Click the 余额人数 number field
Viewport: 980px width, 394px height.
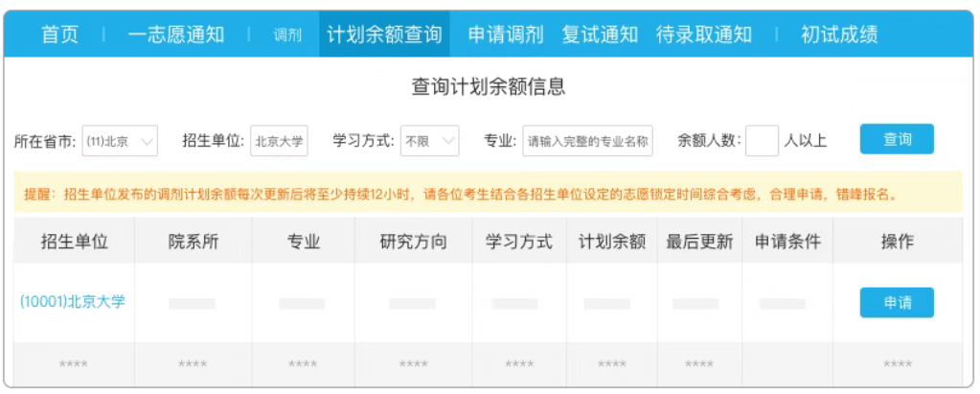pos(762,141)
